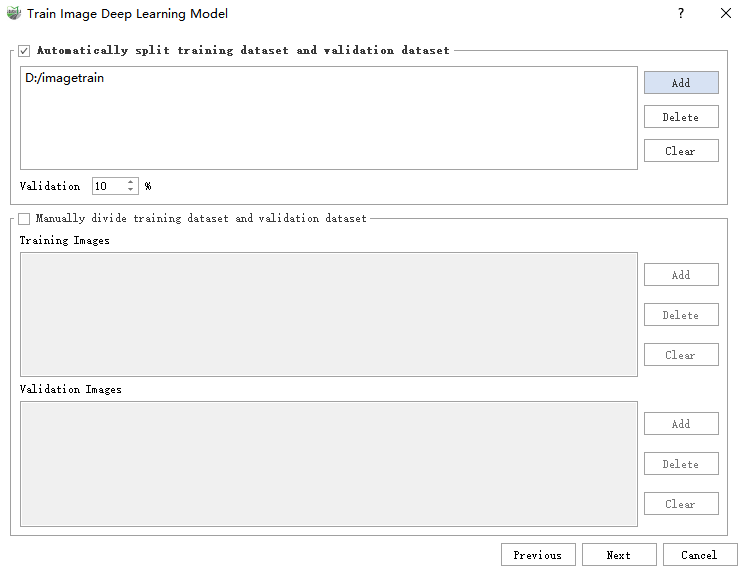Image resolution: width=747 pixels, height=576 pixels.
Task: Select the D:/imagetrain folder entry
Action: pyautogui.click(x=65, y=78)
